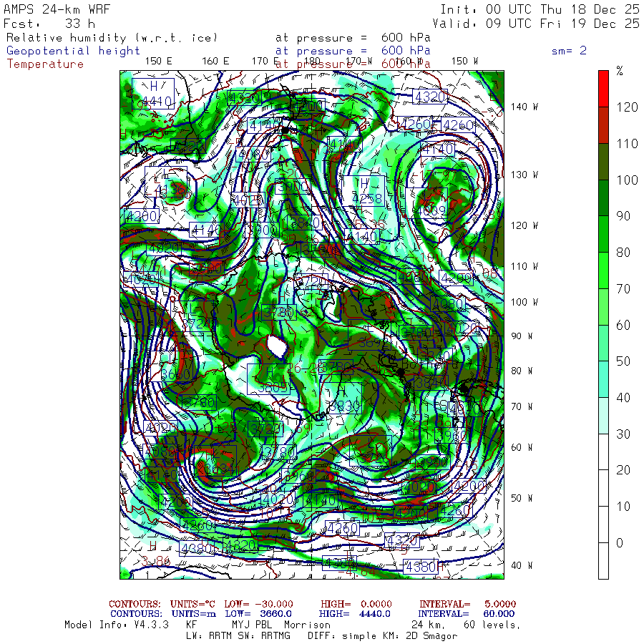Select the 4380 contour label at bottom right
This screenshot has width=644, height=644.
pos(420,567)
